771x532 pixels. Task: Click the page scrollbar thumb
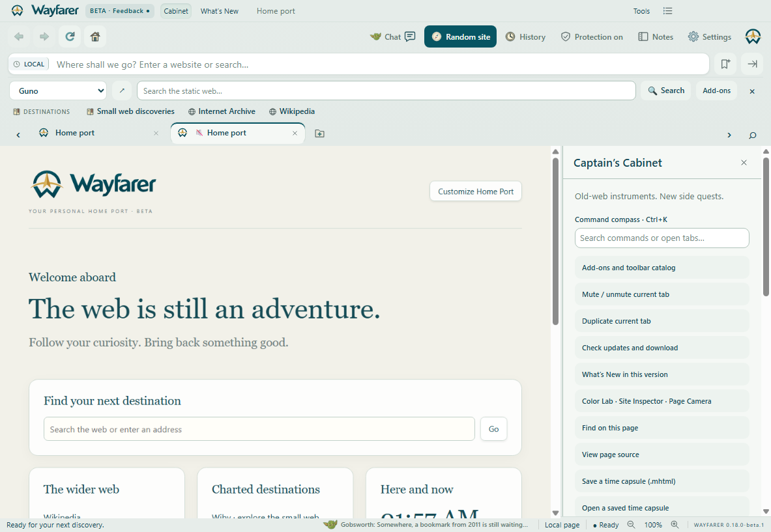pos(555,241)
